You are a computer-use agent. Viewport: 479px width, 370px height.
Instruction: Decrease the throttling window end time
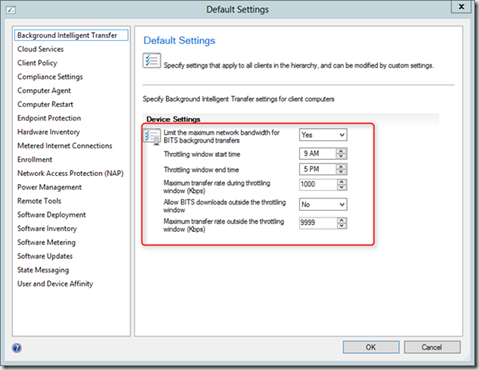(341, 172)
